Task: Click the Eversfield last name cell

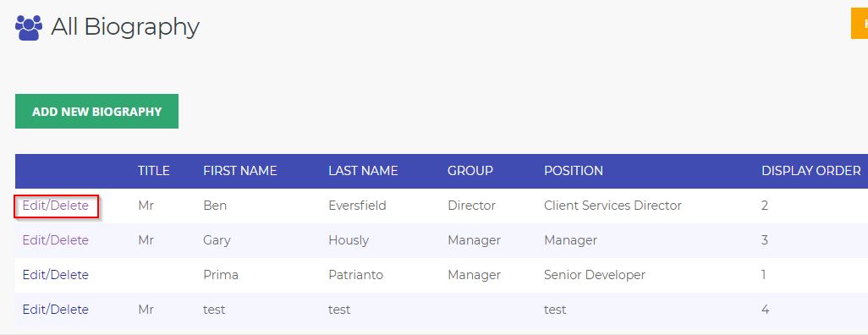Action: [357, 206]
